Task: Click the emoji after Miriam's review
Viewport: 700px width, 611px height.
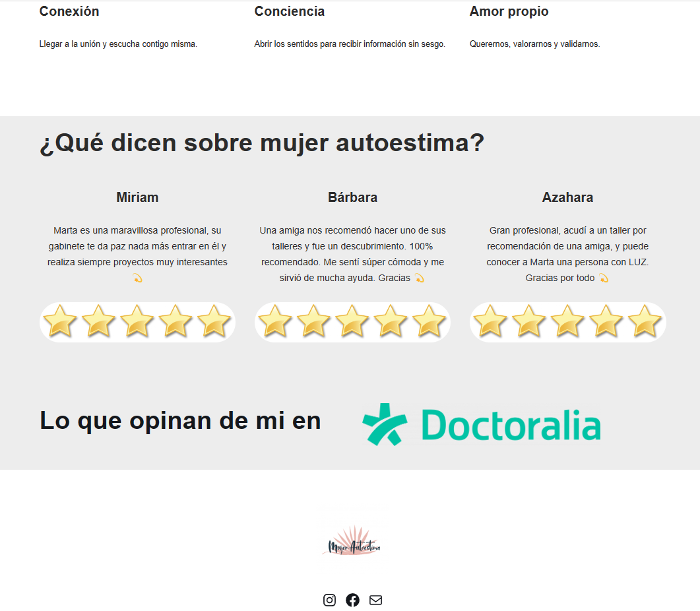Action: click(x=137, y=278)
